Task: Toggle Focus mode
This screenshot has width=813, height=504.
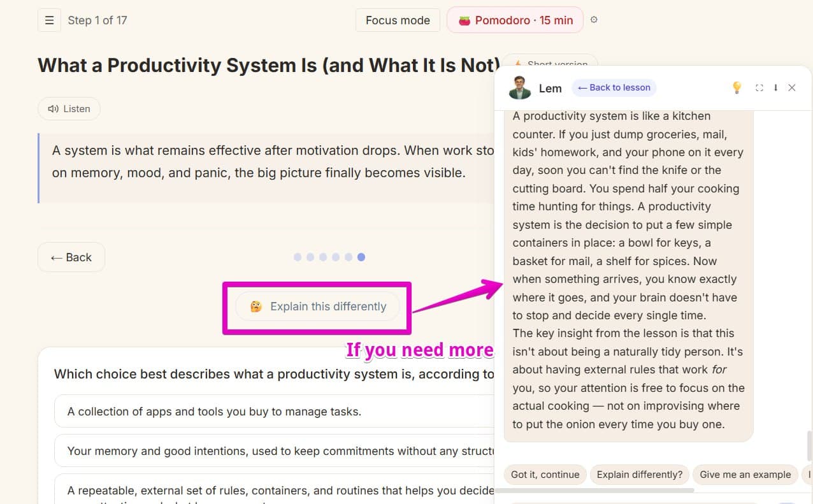Action: pyautogui.click(x=398, y=20)
